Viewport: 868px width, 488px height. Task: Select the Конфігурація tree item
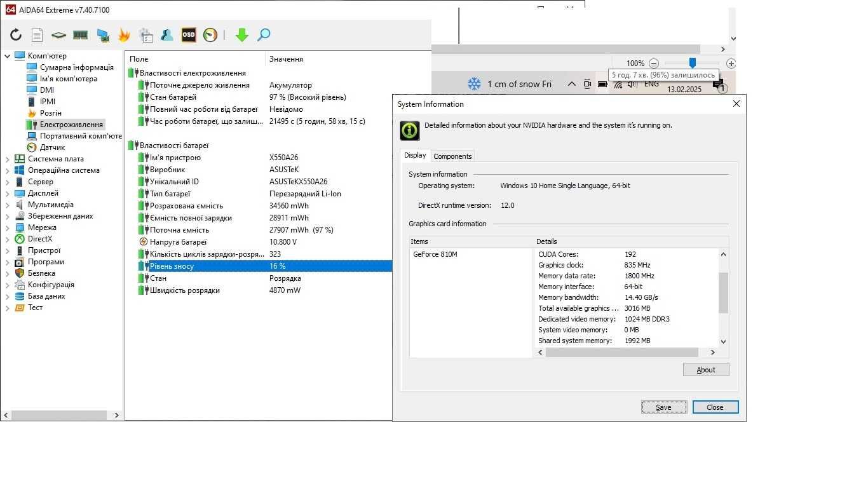(51, 285)
